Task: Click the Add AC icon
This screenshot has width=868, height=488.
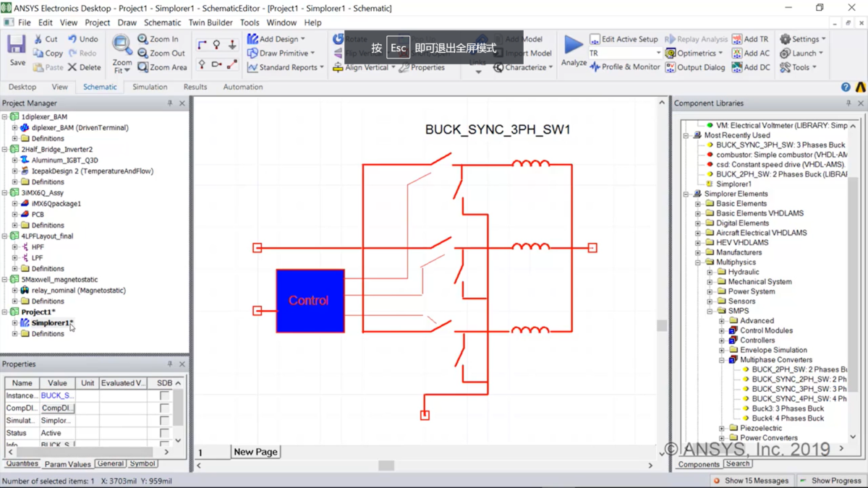Action: click(736, 53)
